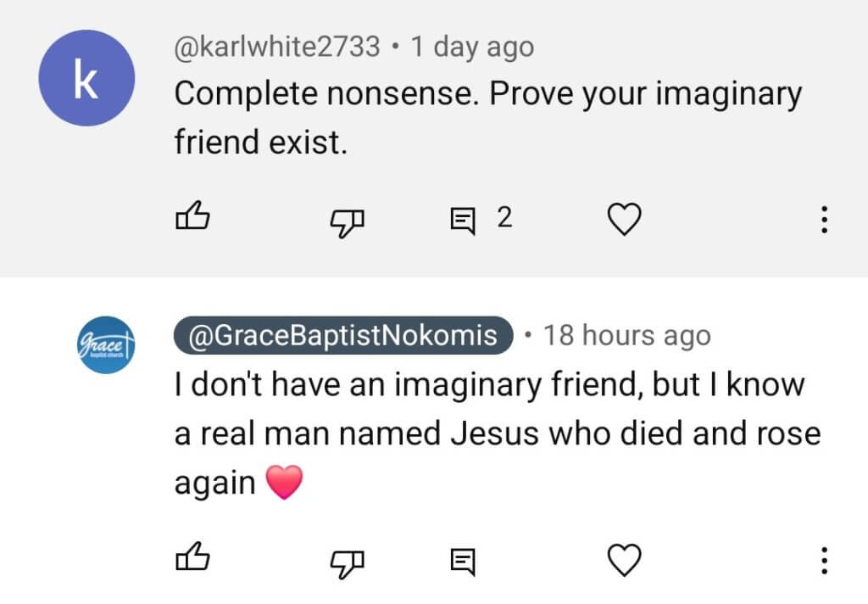
Task: Click the '18 hours ago' timestamp
Action: click(626, 335)
